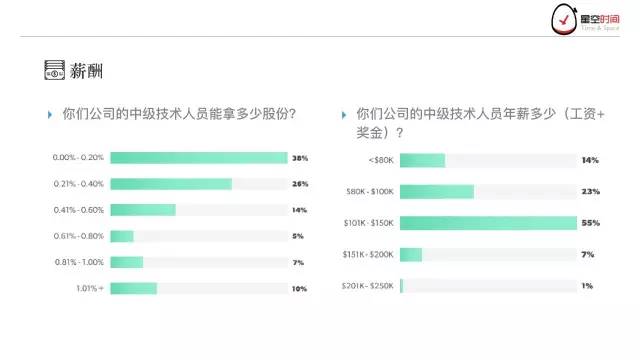Click the 星空时间 logo text
This screenshot has width=640, height=360.
tap(600, 19)
